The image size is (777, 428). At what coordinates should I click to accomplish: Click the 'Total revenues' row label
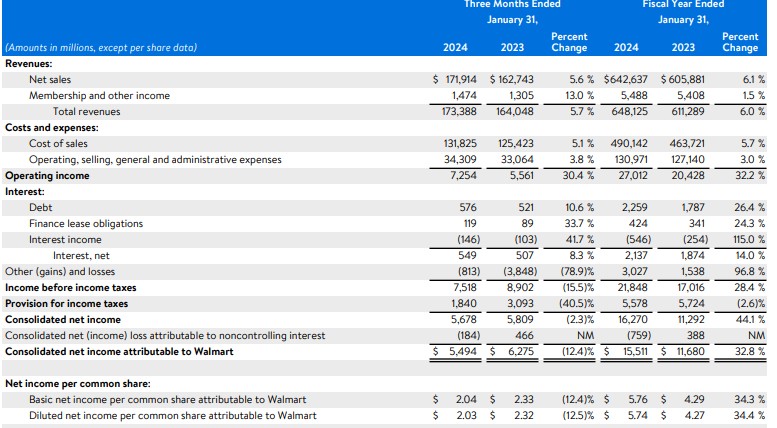(x=87, y=111)
